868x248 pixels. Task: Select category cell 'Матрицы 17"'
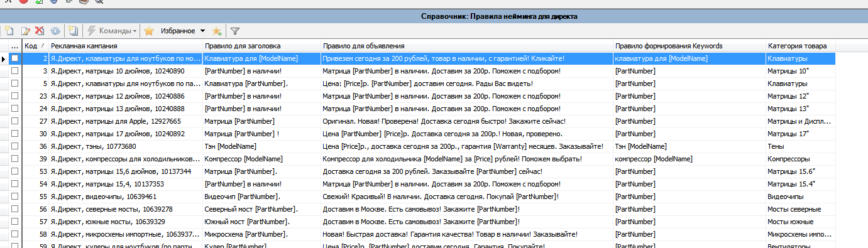click(800, 134)
